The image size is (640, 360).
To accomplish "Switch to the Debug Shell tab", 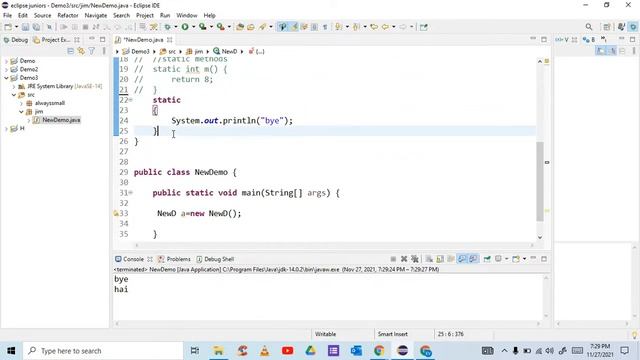I will (x=216, y=259).
